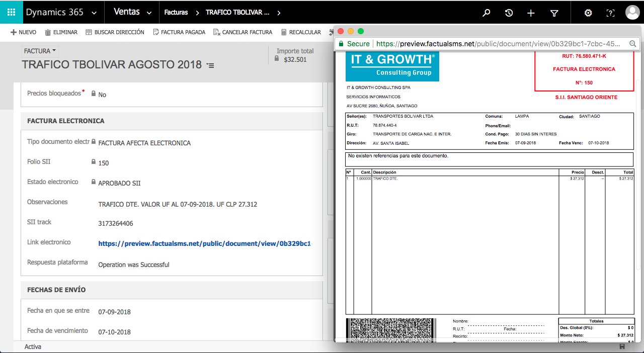The height and width of the screenshot is (353, 644).
Task: Click the FACTURA ELECTRONICA section header
Action: tap(66, 121)
